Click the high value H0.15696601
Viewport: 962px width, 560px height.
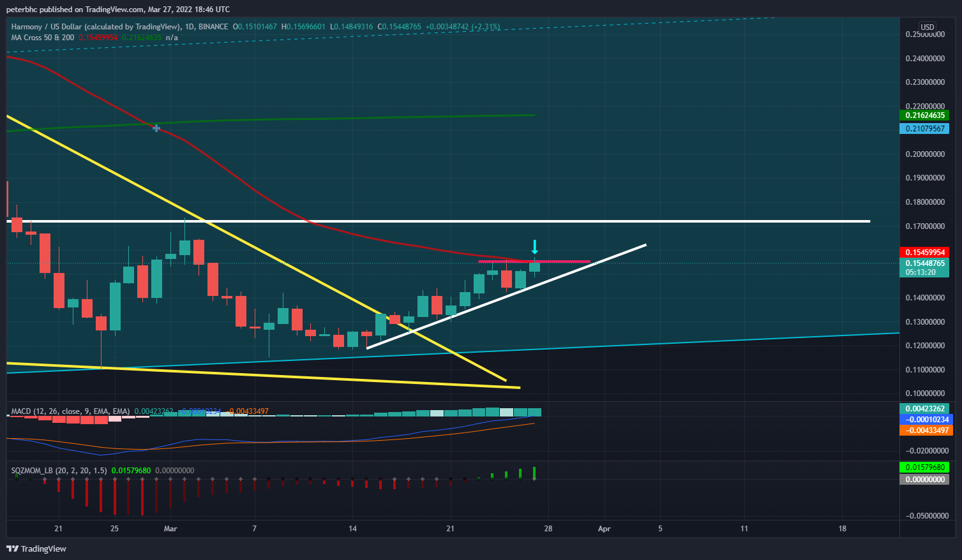click(x=303, y=27)
